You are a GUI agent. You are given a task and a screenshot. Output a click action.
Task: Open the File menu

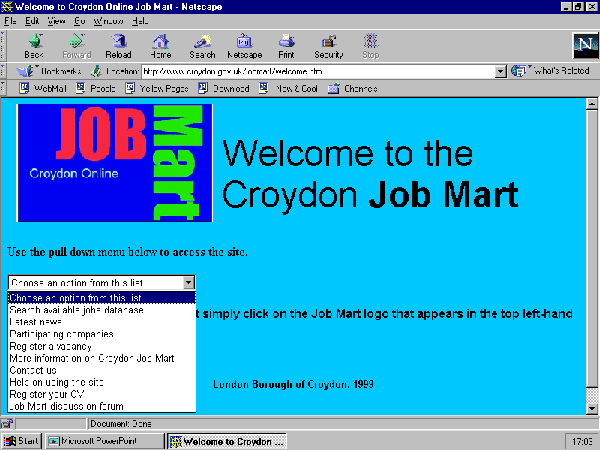tap(10, 20)
